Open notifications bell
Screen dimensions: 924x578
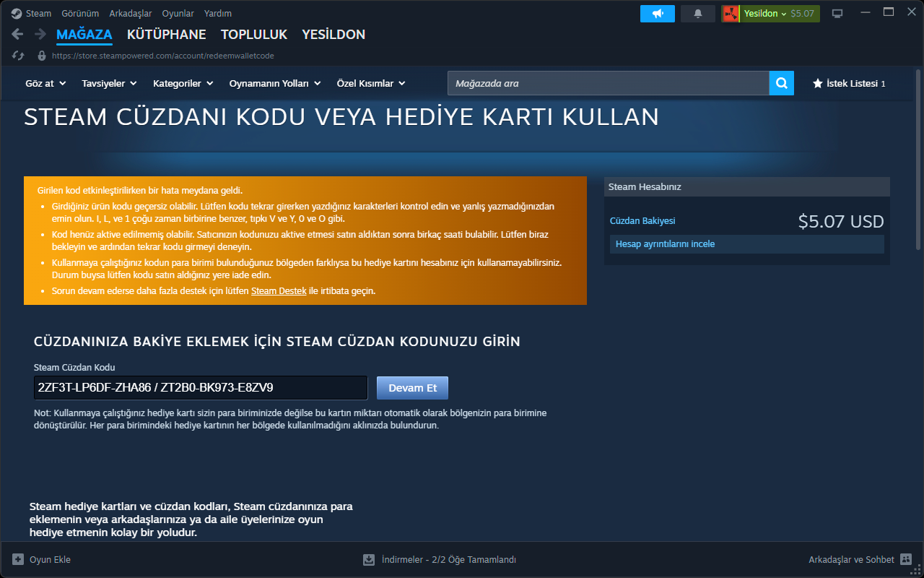coord(698,14)
